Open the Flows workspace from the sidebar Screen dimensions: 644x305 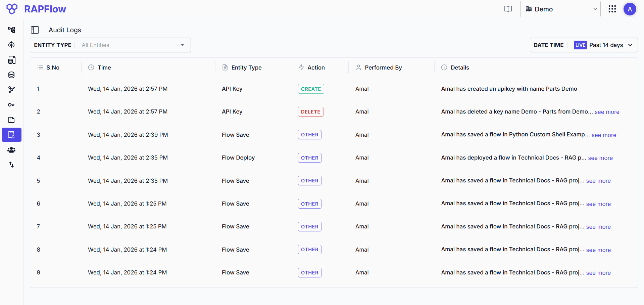pos(11,30)
